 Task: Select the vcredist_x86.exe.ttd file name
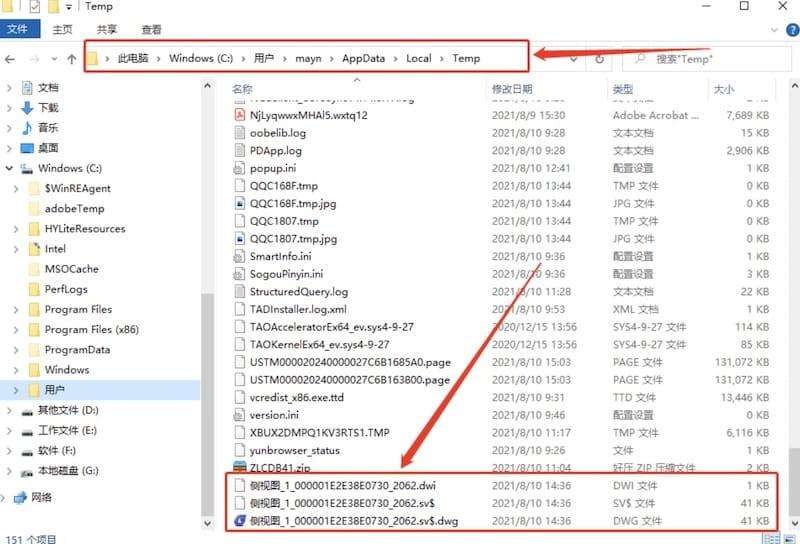296,397
